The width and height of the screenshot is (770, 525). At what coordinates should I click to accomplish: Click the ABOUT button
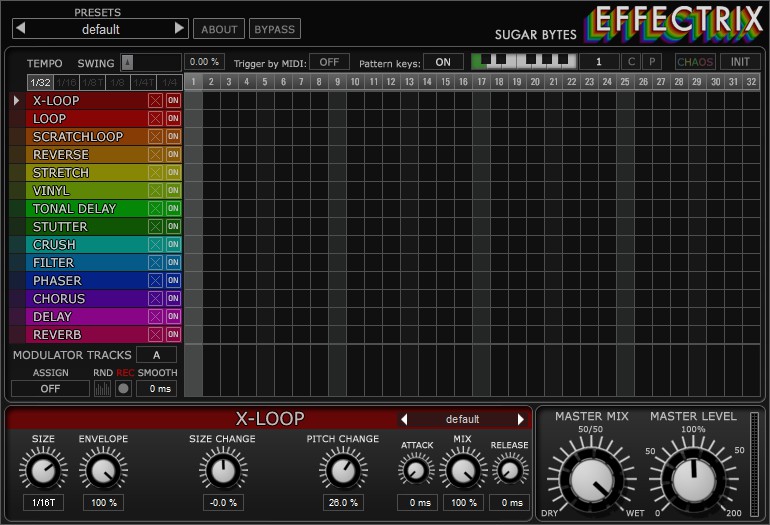pyautogui.click(x=219, y=29)
